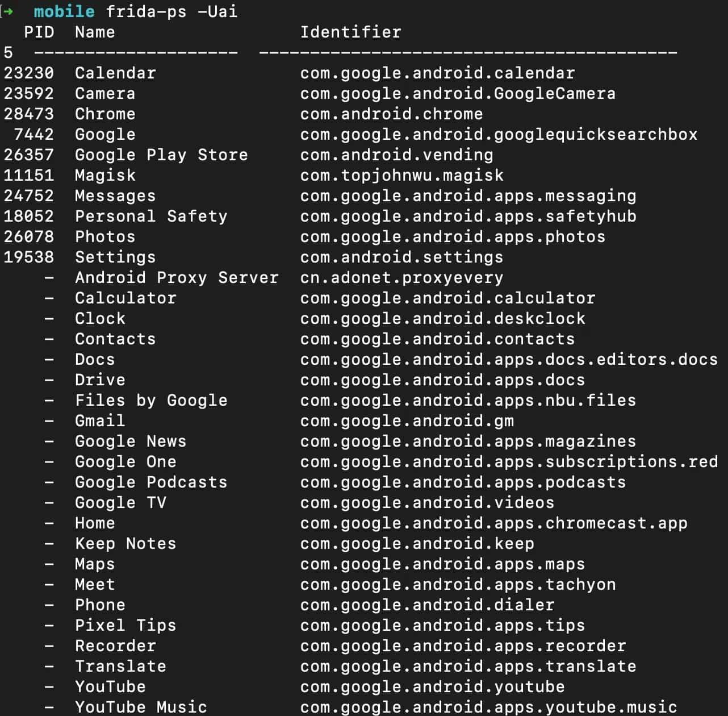Screen dimensions: 728x716
Task: Click the Identifier column header
Action: point(350,32)
